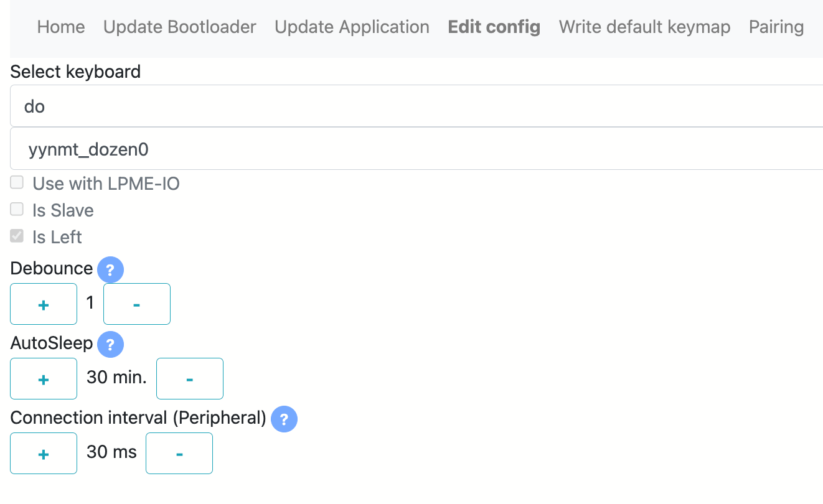Focus the keyboard search field containing do
The image size is (823, 504).
pos(416,106)
